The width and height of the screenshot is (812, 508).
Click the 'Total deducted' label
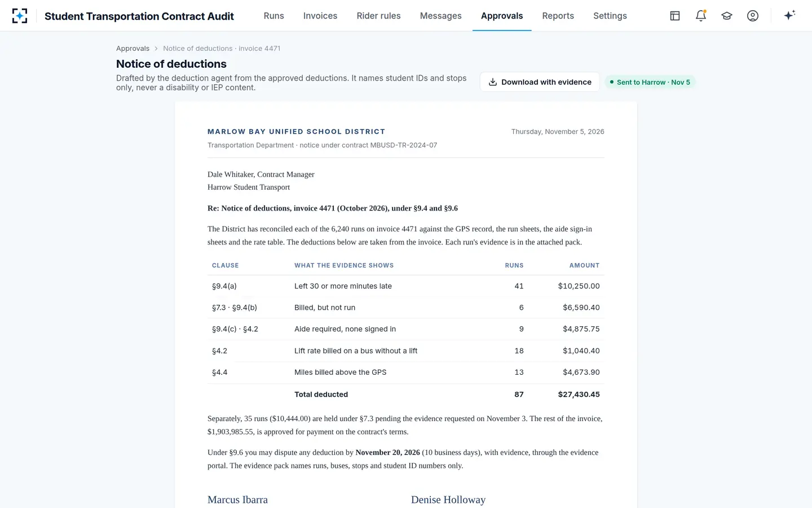[321, 395]
